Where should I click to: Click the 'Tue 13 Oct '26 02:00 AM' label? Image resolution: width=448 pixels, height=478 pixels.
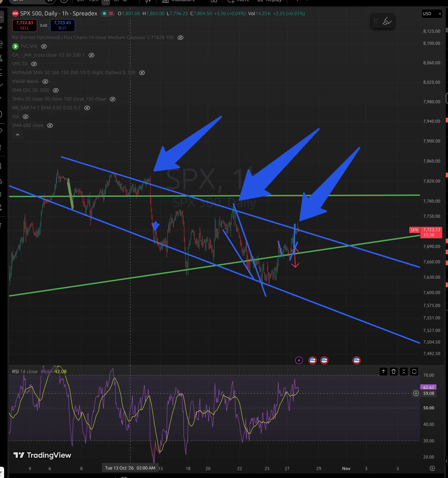click(x=130, y=468)
